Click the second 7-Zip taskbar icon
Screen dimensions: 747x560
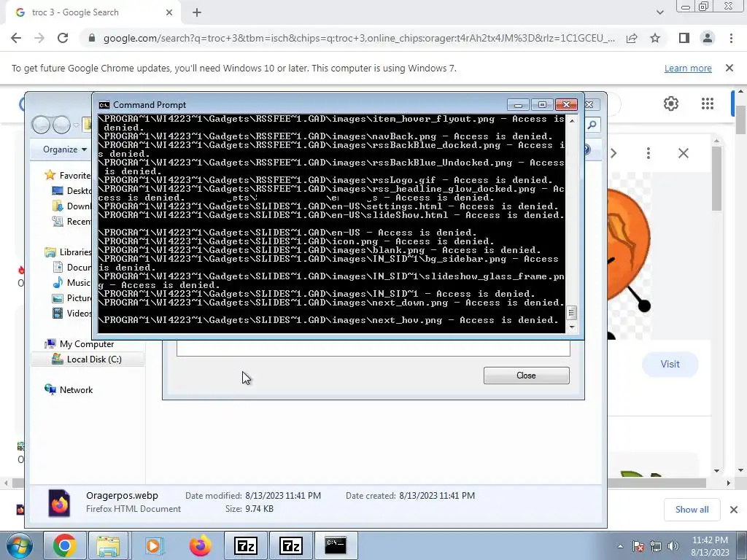tap(291, 545)
